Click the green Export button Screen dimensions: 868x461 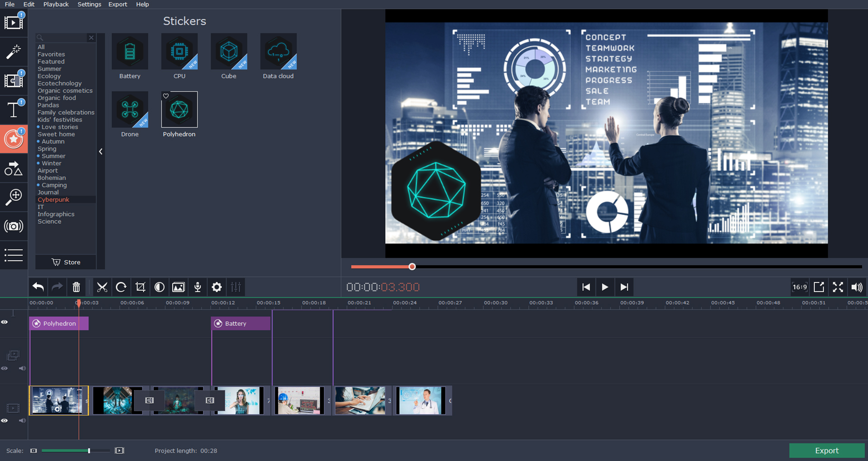point(827,450)
